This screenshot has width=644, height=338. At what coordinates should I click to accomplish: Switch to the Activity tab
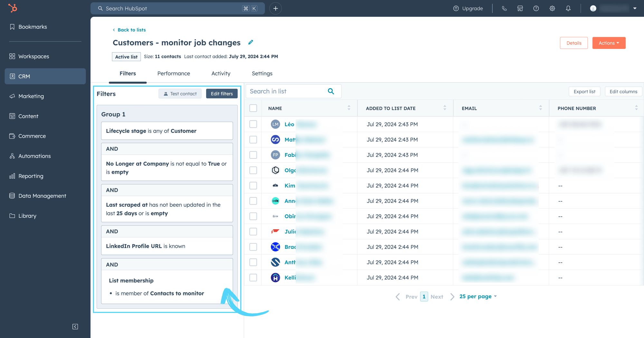[221, 73]
